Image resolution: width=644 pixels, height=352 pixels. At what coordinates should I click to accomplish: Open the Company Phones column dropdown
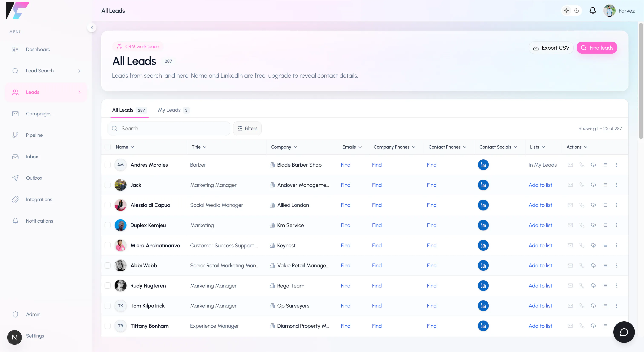pyautogui.click(x=414, y=147)
